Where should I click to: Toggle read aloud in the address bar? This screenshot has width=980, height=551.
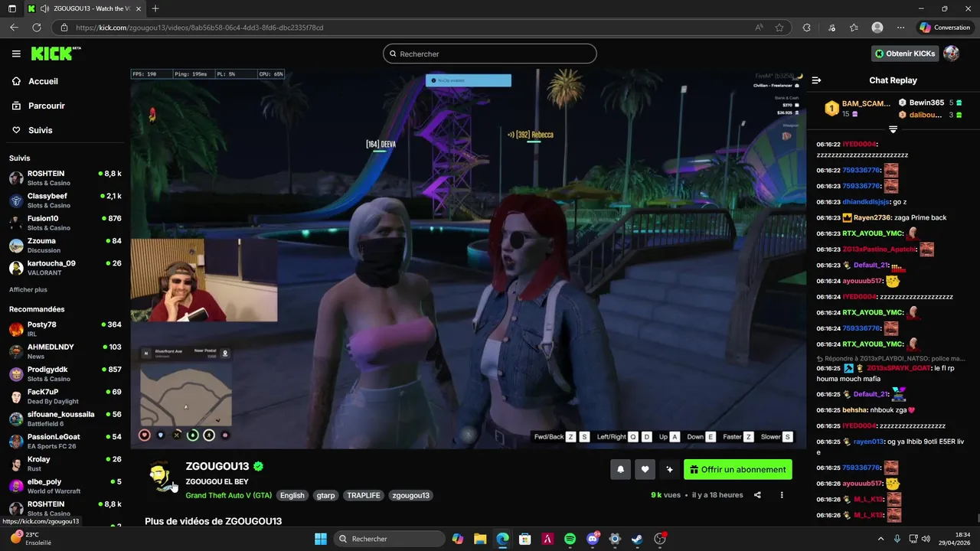click(759, 28)
